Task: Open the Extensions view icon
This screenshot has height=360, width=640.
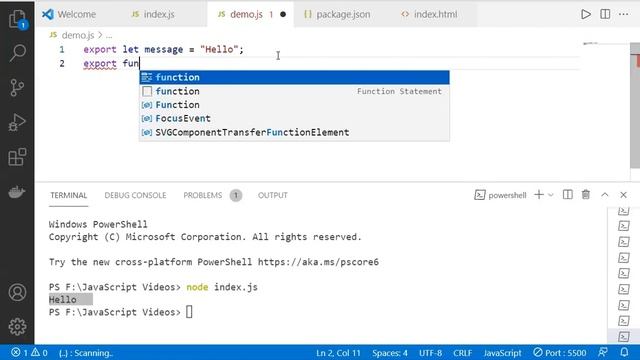Action: click(17, 157)
